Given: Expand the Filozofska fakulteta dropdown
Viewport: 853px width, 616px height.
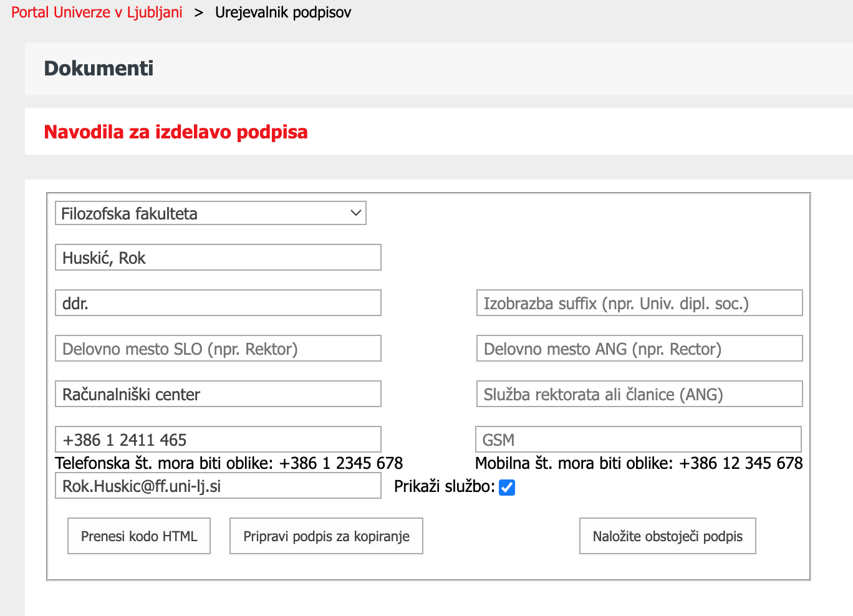Looking at the screenshot, I should click(211, 213).
